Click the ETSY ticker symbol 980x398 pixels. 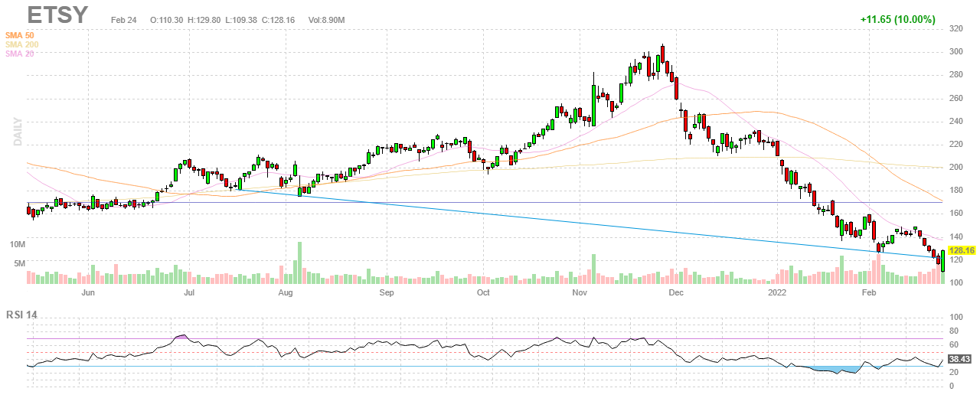[57, 15]
